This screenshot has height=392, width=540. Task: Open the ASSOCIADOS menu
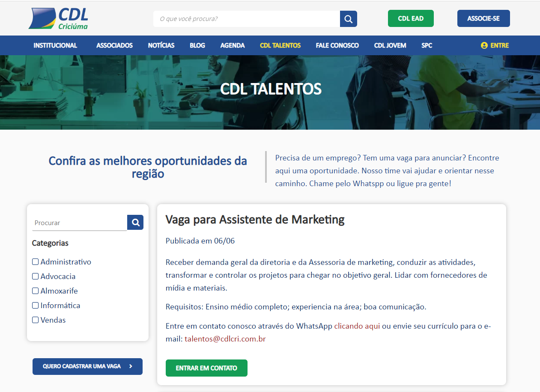pyautogui.click(x=114, y=45)
